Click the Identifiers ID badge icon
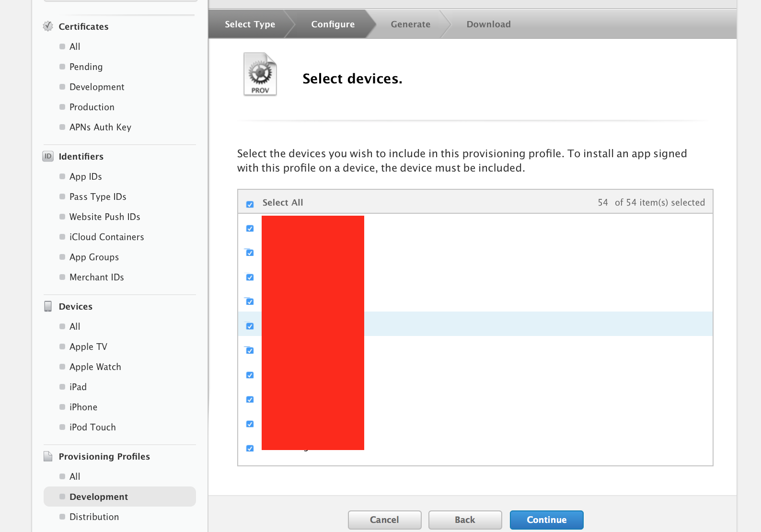 (x=48, y=156)
